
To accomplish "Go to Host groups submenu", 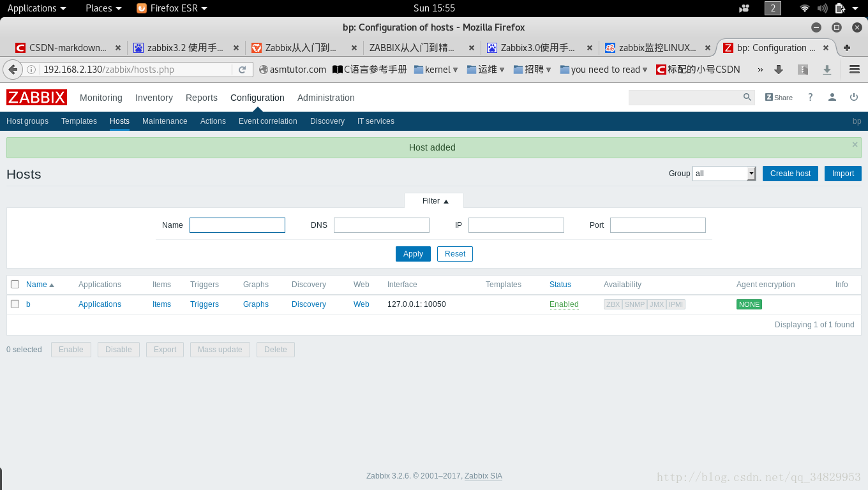I will pos(27,121).
